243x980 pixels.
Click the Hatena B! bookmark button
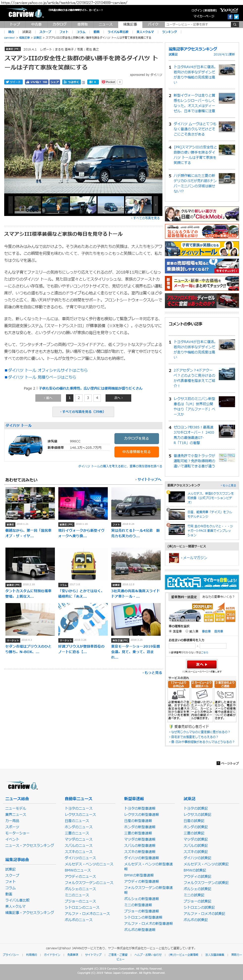coord(93,82)
